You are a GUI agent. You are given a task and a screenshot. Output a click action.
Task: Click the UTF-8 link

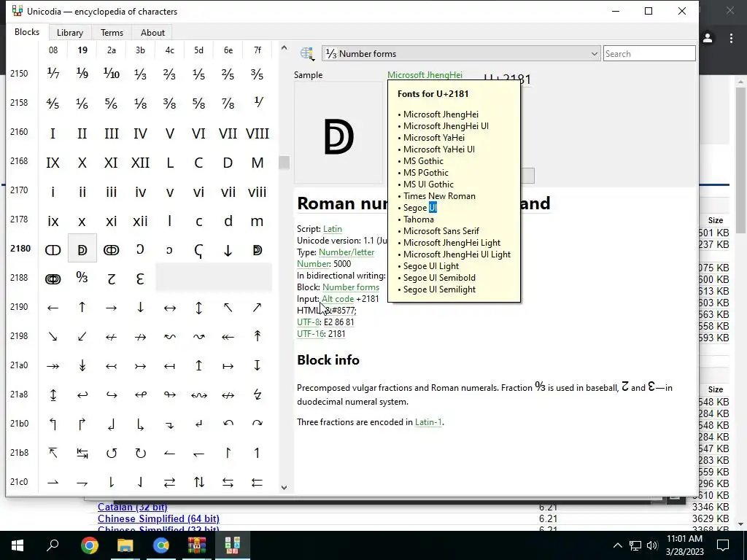[308, 322]
